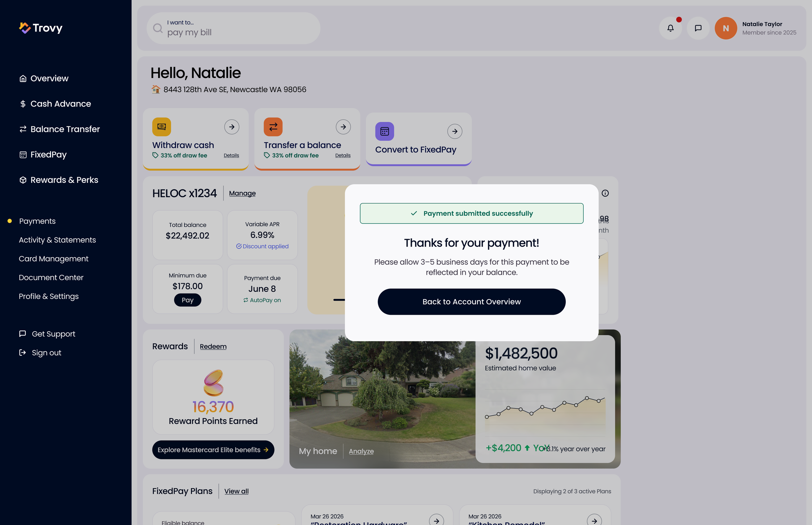This screenshot has width=812, height=525.
Task: Open the HELOC Manage link
Action: pos(242,193)
